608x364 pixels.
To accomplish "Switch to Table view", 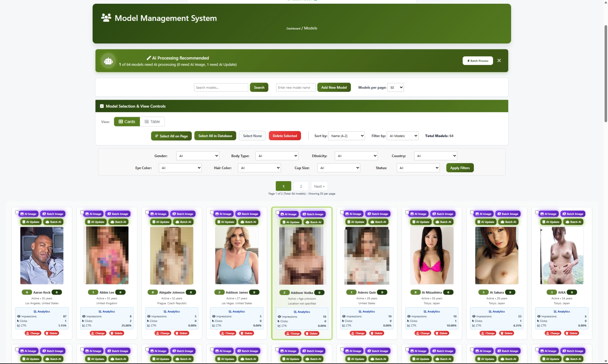I will (x=152, y=122).
